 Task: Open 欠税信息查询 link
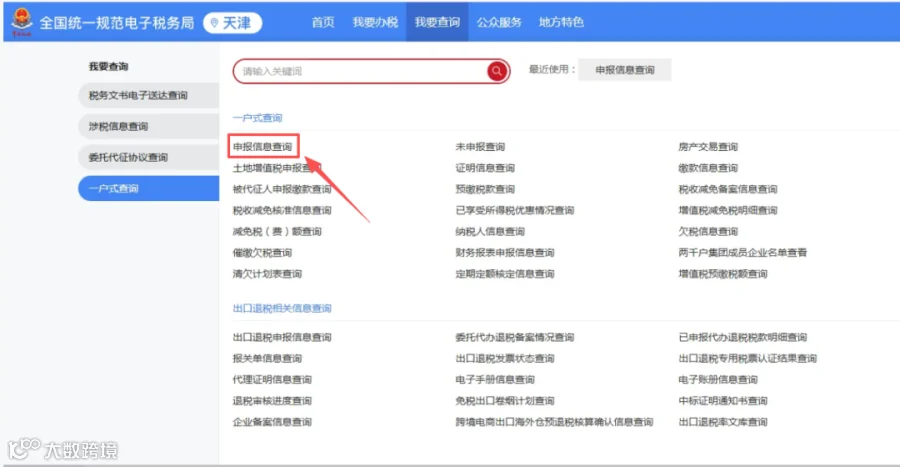[x=708, y=232]
